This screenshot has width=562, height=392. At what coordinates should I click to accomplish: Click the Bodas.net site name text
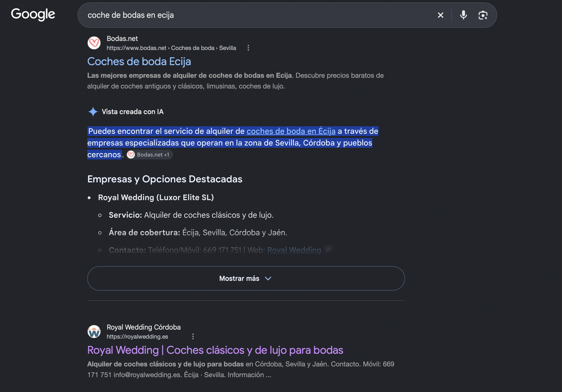click(122, 39)
